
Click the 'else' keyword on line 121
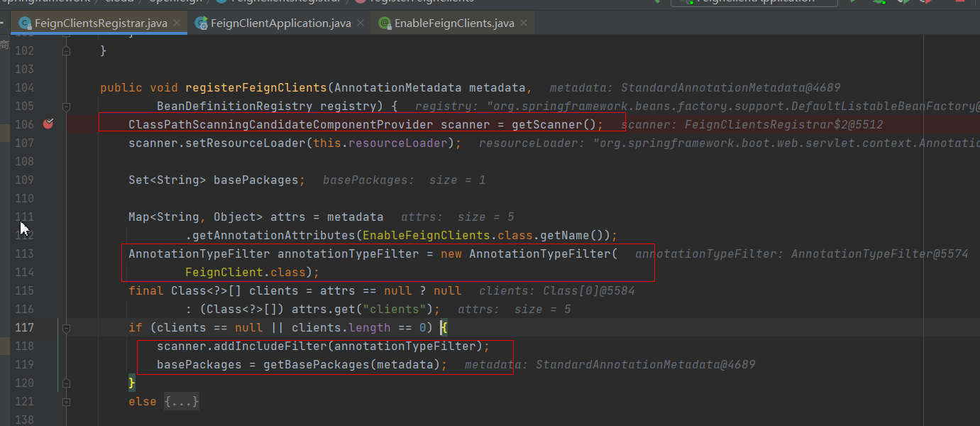[143, 402]
